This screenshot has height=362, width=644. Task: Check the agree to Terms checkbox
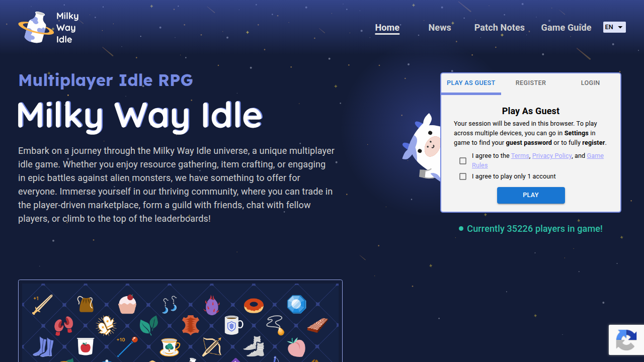(463, 161)
